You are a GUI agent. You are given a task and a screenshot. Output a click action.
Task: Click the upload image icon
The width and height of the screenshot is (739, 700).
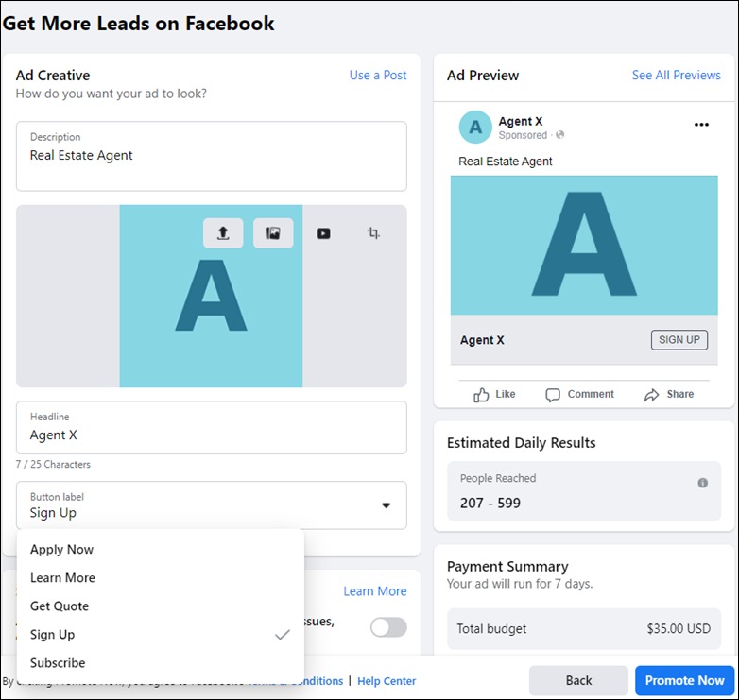(223, 233)
